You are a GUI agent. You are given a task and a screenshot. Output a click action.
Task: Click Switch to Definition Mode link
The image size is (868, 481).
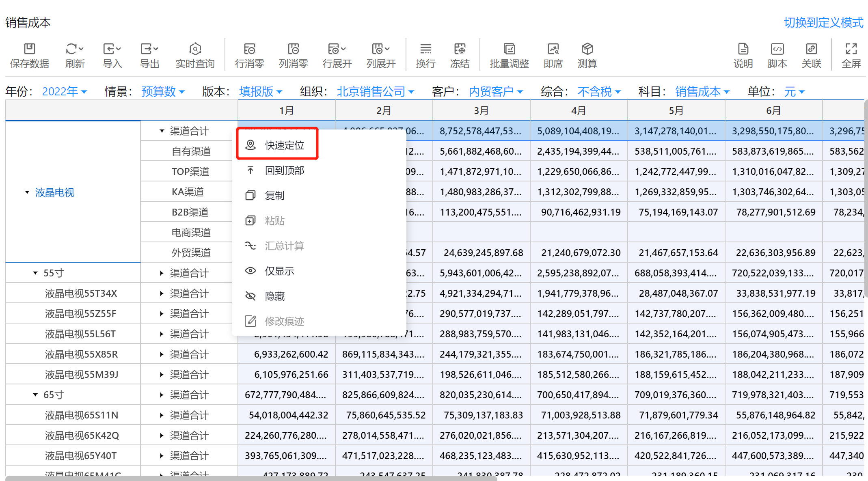tap(823, 23)
